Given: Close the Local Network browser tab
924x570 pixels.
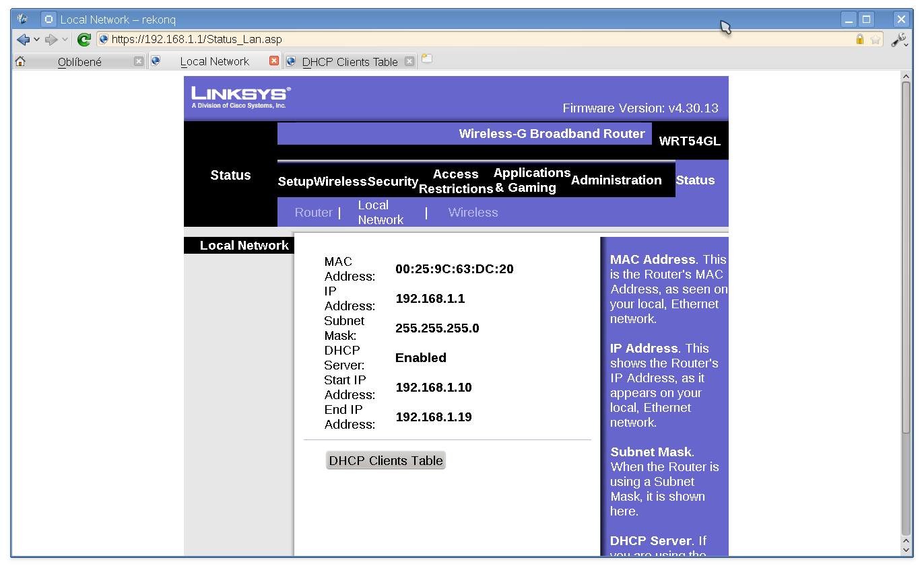Looking at the screenshot, I should [274, 61].
